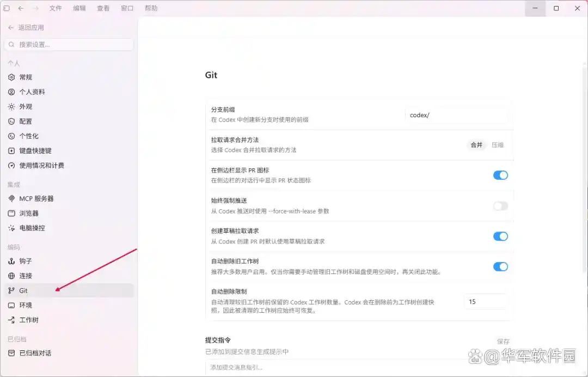Click the MCP 服务器 icon
This screenshot has width=588, height=377.
tap(11, 198)
